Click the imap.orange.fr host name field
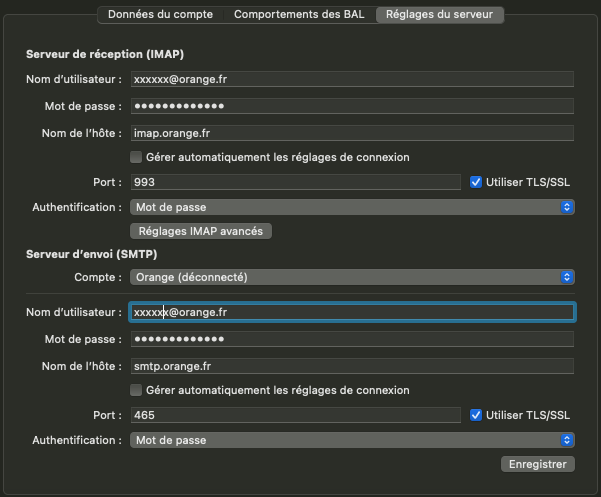601x497 pixels. point(352,133)
